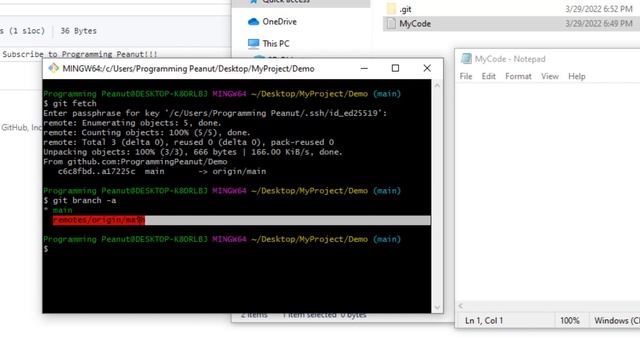The width and height of the screenshot is (640, 360).
Task: Open OneDrive in Explorer navigation pane
Action: pyautogui.click(x=280, y=22)
